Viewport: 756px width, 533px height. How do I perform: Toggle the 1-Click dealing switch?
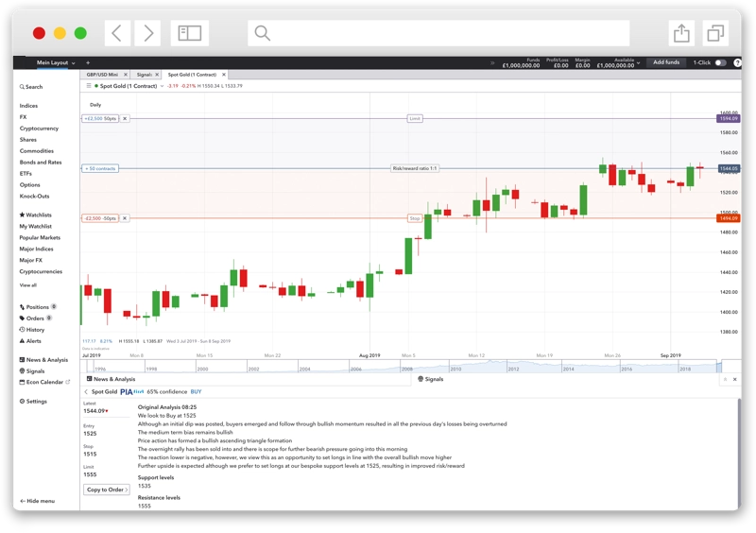[x=720, y=62]
